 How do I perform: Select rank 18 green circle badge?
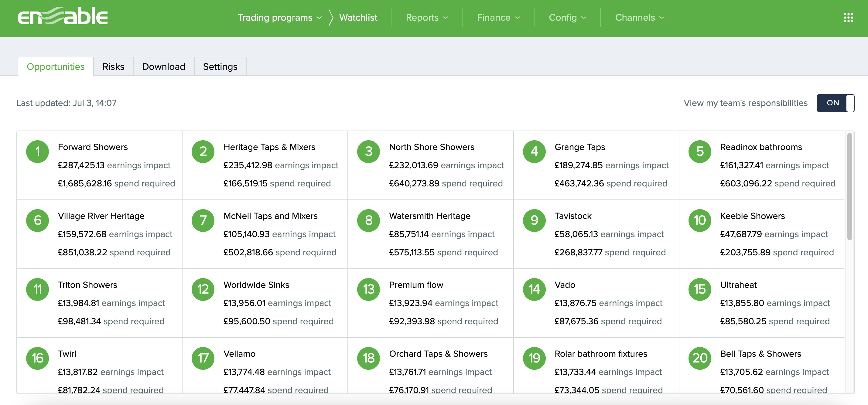(369, 358)
